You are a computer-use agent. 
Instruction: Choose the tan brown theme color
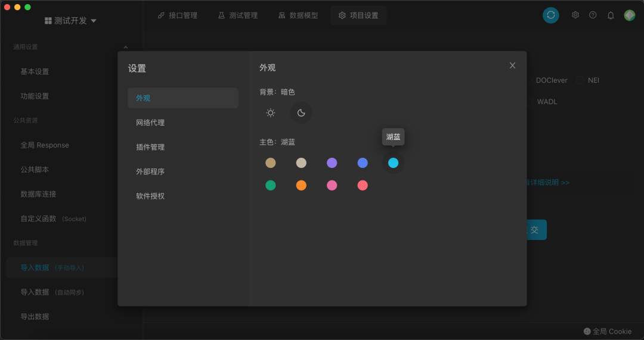(x=270, y=163)
